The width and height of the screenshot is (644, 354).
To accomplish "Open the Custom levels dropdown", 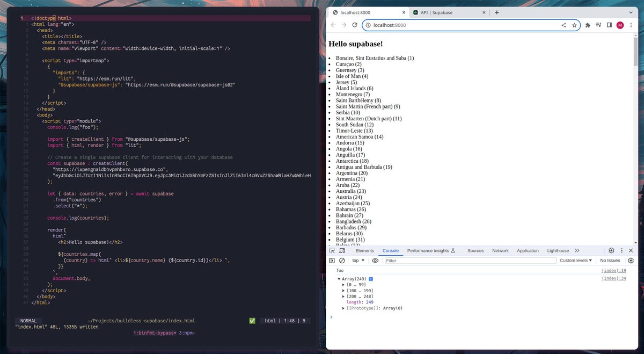I will pyautogui.click(x=576, y=261).
